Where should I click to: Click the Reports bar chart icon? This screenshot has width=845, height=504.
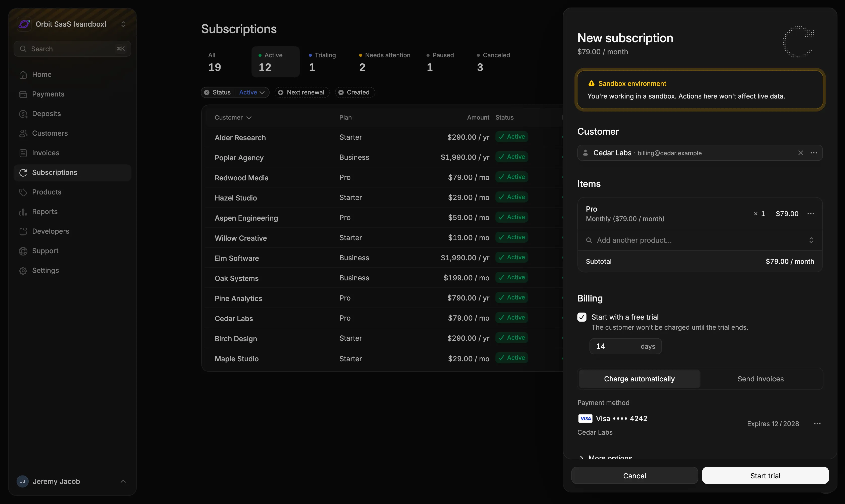[x=23, y=212]
